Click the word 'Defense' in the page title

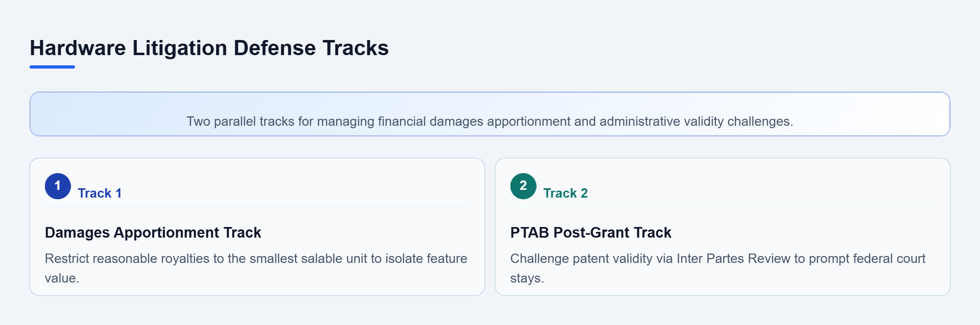coord(275,48)
